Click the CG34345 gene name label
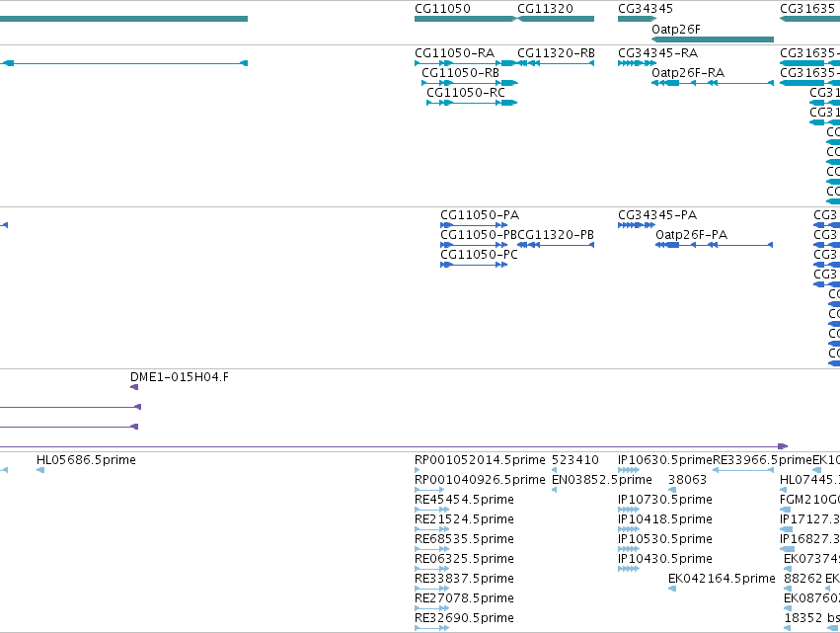The width and height of the screenshot is (840, 633). click(x=645, y=9)
